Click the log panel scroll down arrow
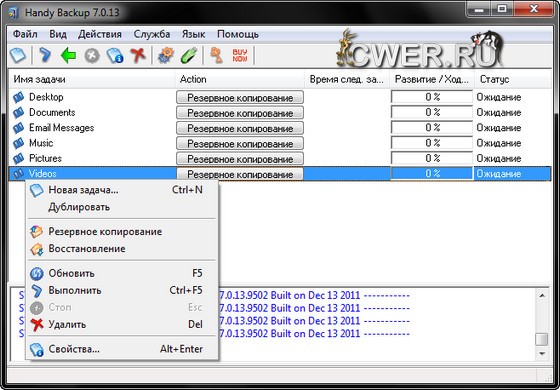 (542, 354)
